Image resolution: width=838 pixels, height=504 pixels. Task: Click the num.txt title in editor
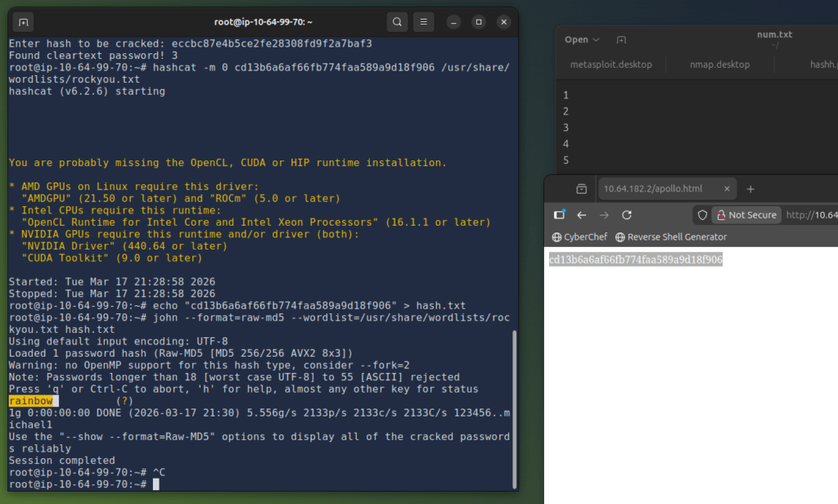tap(774, 34)
